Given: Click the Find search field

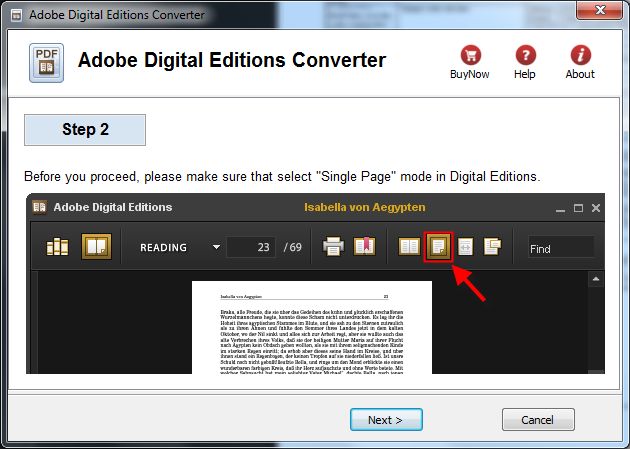Looking at the screenshot, I should [561, 247].
